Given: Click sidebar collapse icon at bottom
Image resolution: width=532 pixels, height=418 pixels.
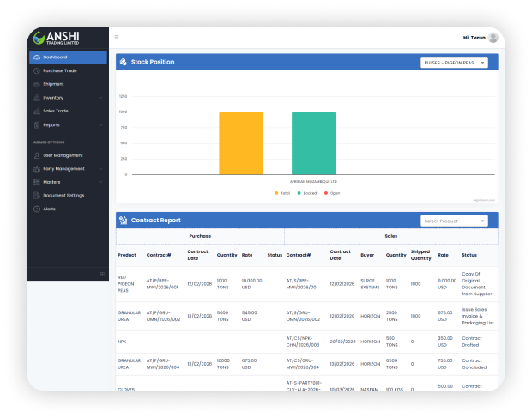Looking at the screenshot, I should (x=102, y=274).
